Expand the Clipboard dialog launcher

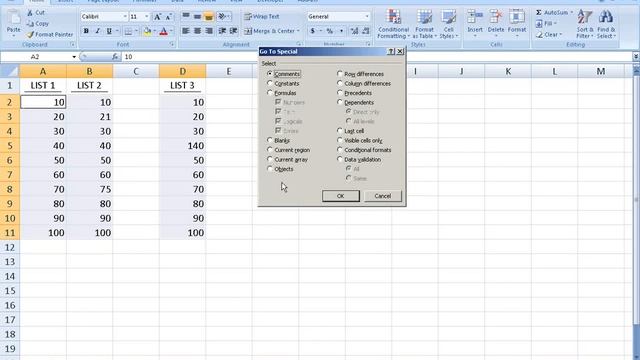[73, 44]
